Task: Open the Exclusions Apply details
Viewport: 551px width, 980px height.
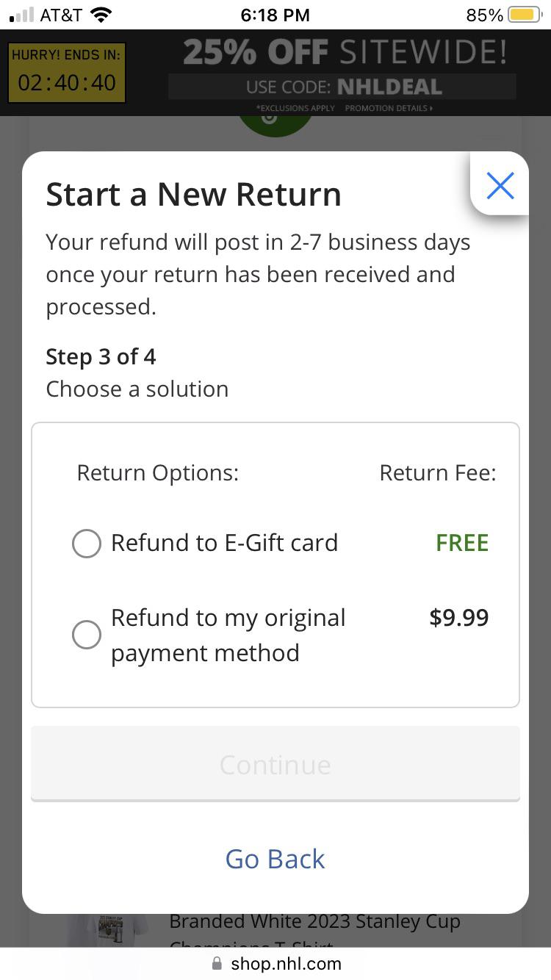Action: [295, 107]
